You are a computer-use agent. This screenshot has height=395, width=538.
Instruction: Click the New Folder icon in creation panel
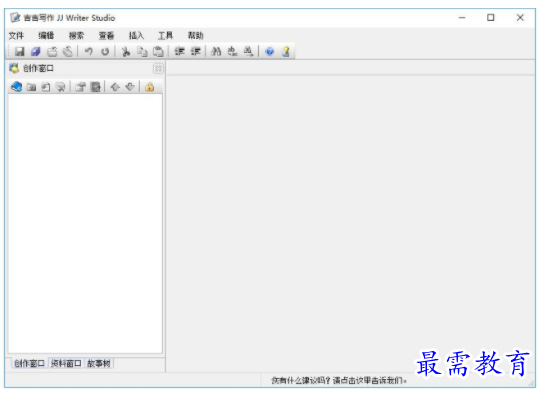32,87
